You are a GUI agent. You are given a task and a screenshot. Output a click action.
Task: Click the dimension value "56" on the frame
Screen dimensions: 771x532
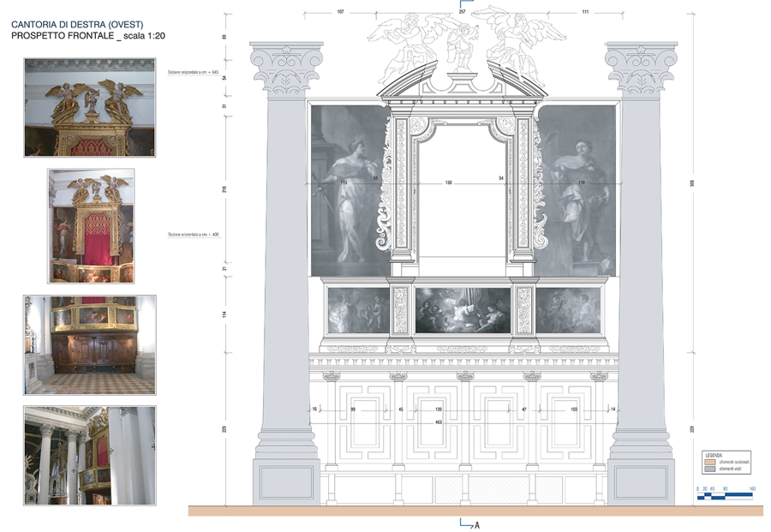376,178
